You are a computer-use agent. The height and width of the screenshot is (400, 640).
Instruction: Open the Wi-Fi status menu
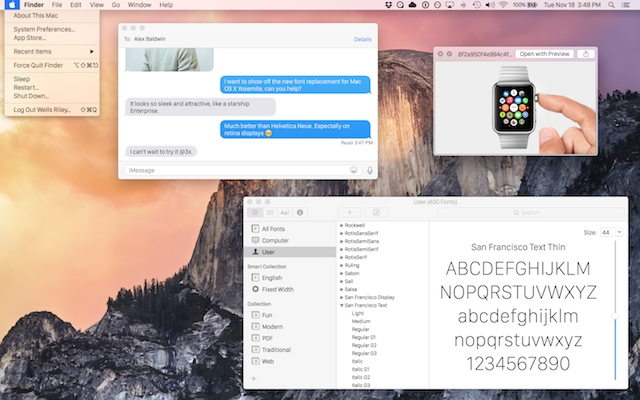[503, 5]
